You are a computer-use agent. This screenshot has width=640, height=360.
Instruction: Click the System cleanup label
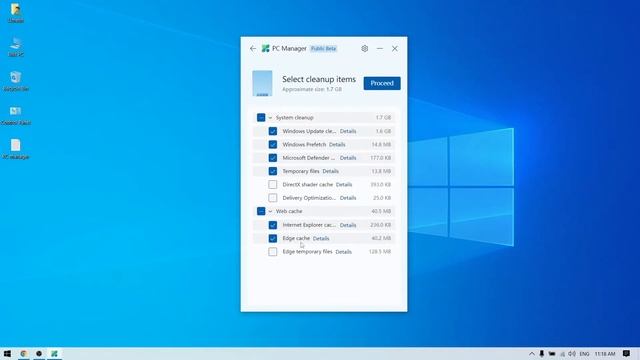pyautogui.click(x=295, y=118)
